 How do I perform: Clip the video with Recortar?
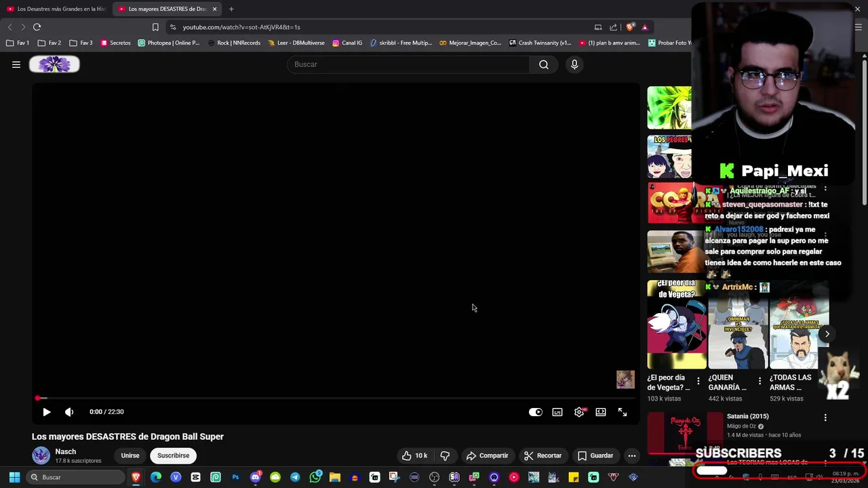click(x=542, y=455)
